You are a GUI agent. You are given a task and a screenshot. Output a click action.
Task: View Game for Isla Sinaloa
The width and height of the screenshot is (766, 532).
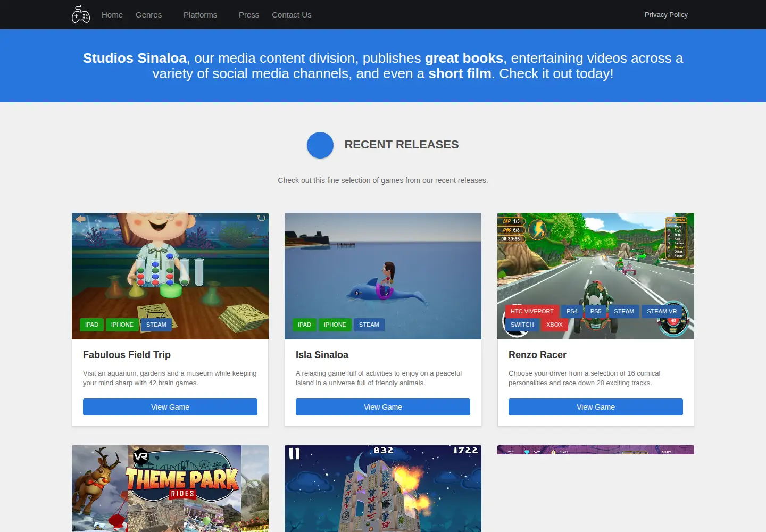[383, 407]
